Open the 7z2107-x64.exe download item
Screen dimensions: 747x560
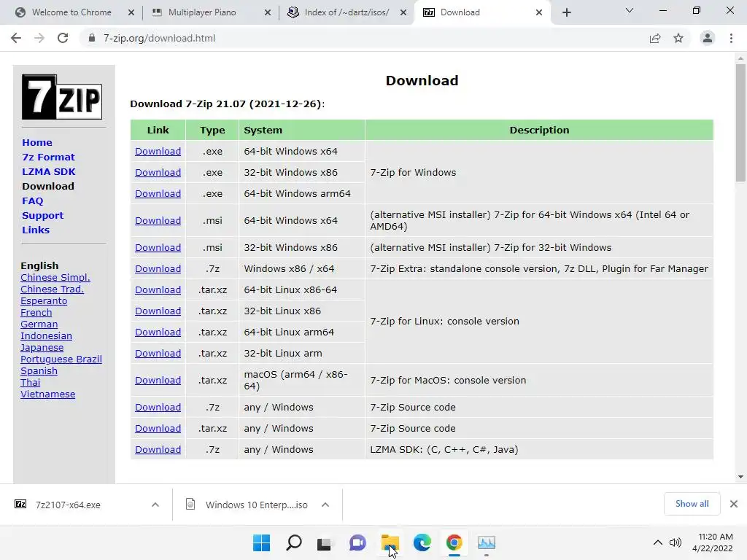pos(68,505)
